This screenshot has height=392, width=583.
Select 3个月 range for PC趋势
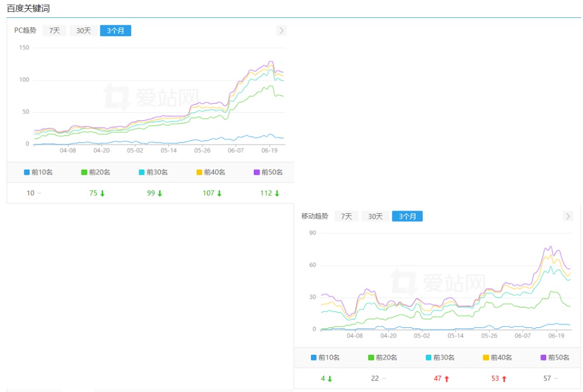point(116,31)
